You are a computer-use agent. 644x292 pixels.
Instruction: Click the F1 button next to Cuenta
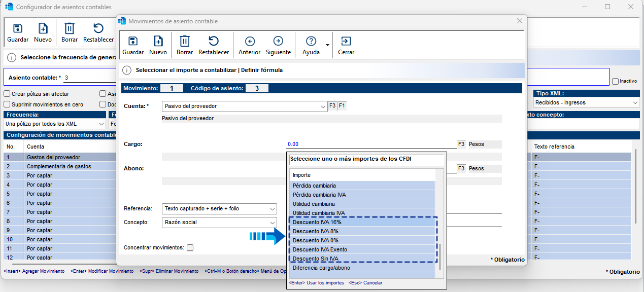pyautogui.click(x=342, y=106)
